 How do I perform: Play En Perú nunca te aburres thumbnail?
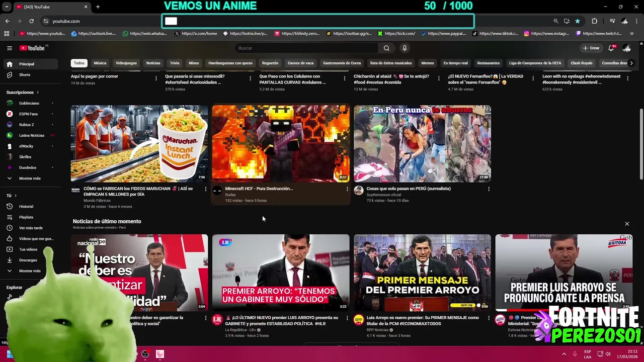point(422,144)
